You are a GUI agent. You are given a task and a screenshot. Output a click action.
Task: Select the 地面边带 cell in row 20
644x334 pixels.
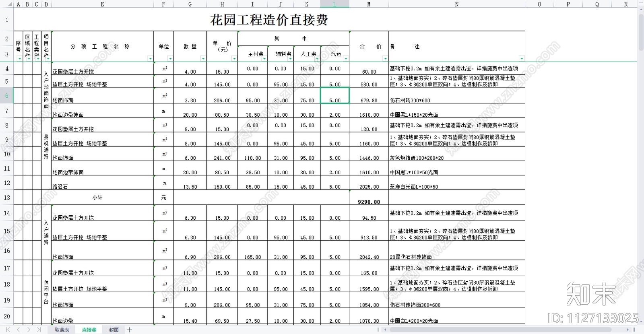(103, 316)
